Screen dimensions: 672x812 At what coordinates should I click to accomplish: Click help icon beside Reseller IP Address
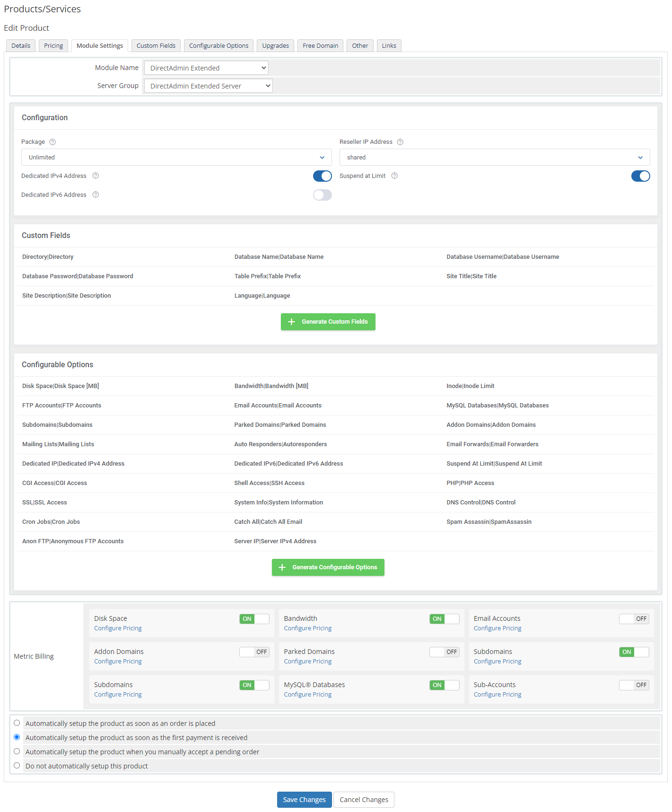point(400,142)
